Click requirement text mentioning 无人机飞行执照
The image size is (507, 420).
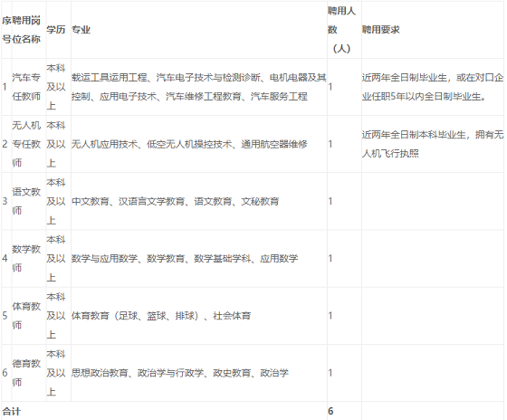[x=433, y=144]
